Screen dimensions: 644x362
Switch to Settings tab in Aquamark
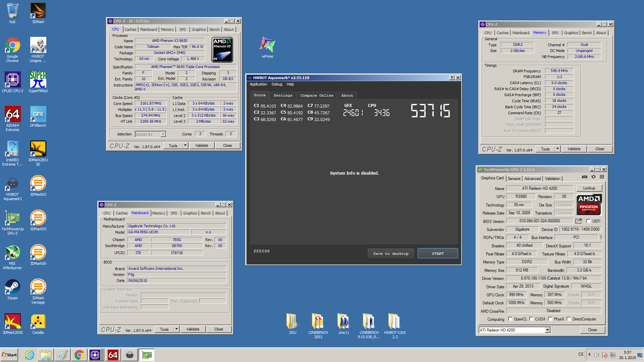pyautogui.click(x=283, y=96)
